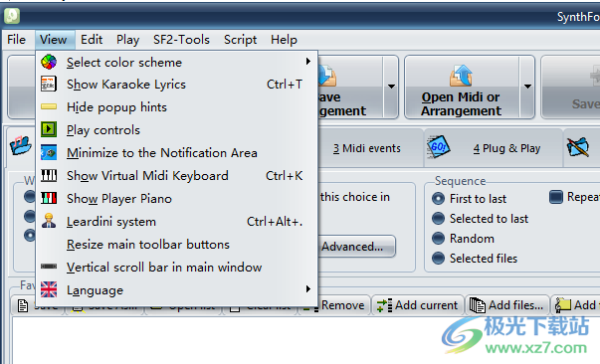Open the SF2-Tools menu
Viewport: 600px width, 364px height.
tap(181, 40)
